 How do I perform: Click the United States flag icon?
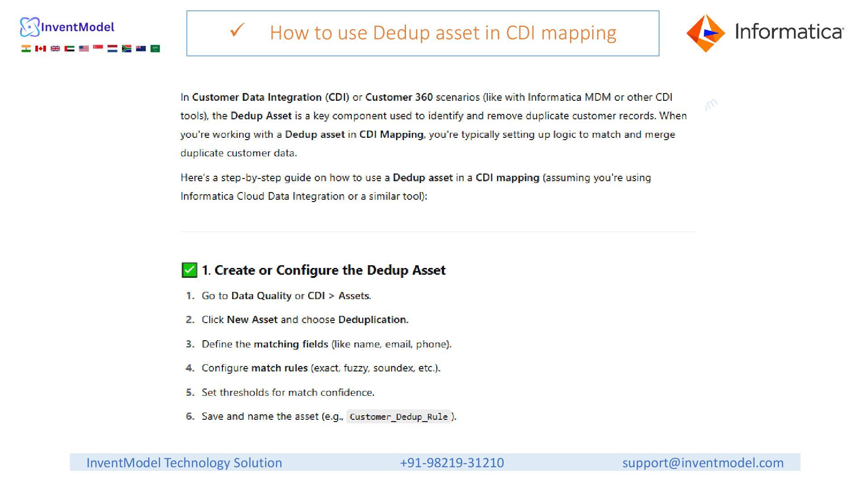(84, 48)
